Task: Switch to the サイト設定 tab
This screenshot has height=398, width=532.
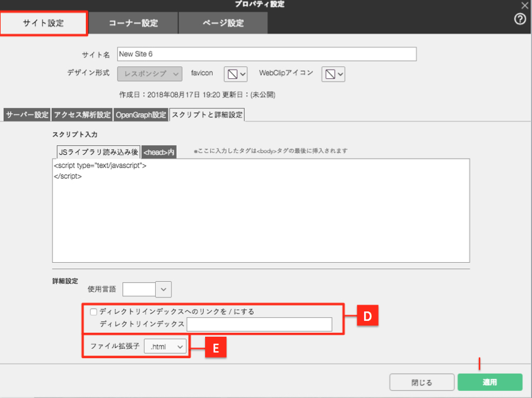Action: pos(44,23)
